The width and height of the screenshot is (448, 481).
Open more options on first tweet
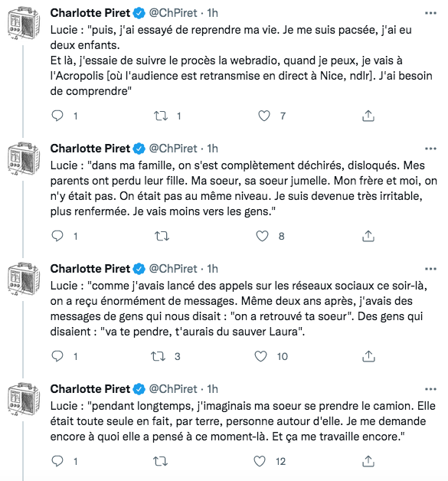430,13
